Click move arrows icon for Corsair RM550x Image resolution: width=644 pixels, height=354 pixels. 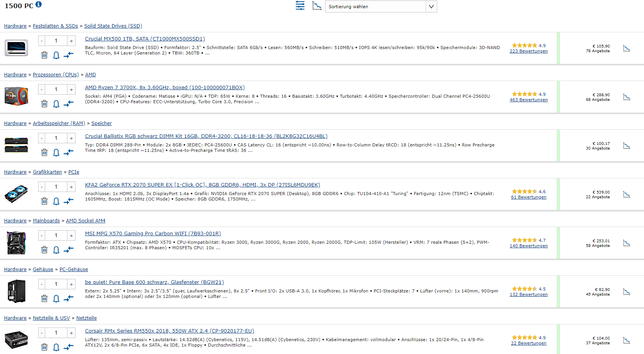pyautogui.click(x=69, y=347)
